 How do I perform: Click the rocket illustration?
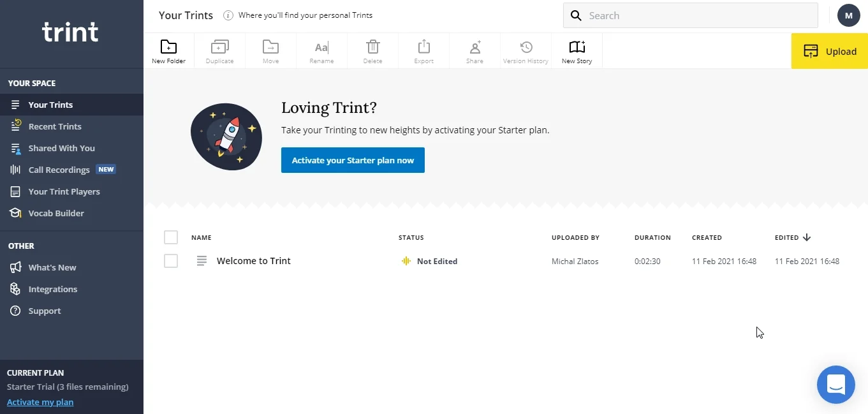[226, 136]
